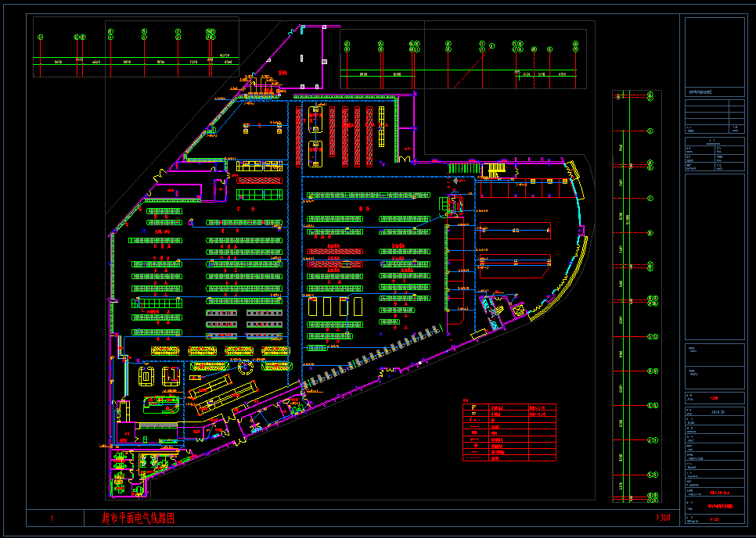
Task: Click the gray diamond symbol beside the staircase
Action: 457,181
